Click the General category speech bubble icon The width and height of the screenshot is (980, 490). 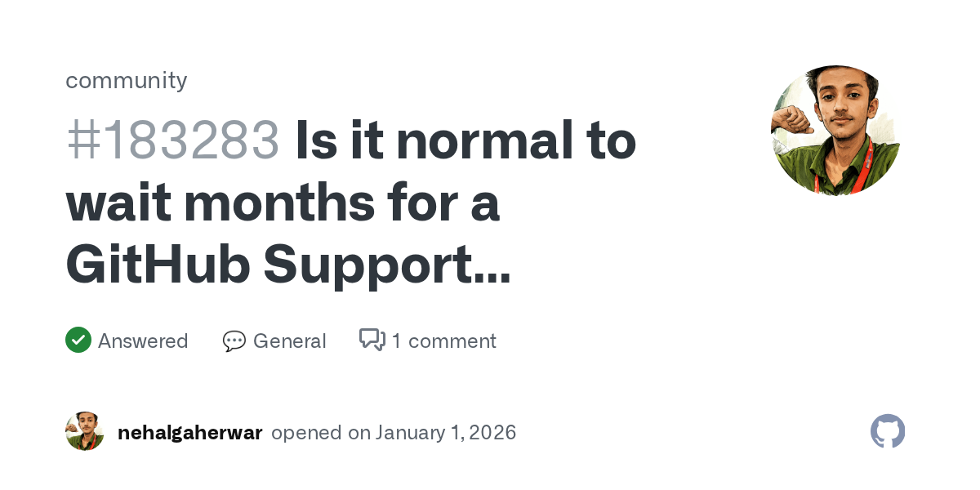point(234,341)
